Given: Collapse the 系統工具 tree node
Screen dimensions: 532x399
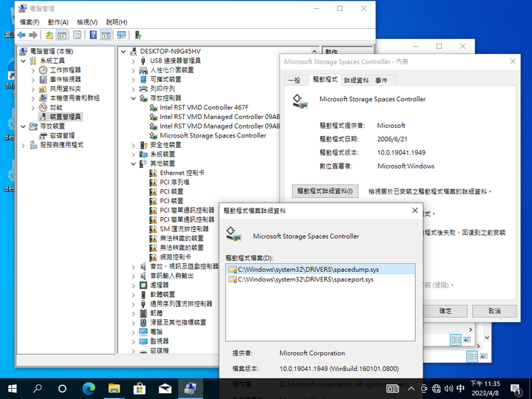Looking at the screenshot, I should point(24,61).
